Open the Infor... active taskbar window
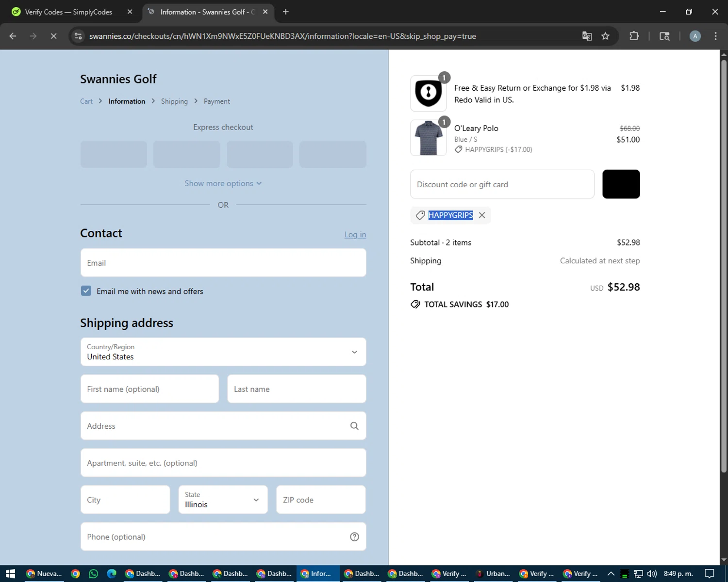This screenshot has height=582, width=728. (x=317, y=574)
